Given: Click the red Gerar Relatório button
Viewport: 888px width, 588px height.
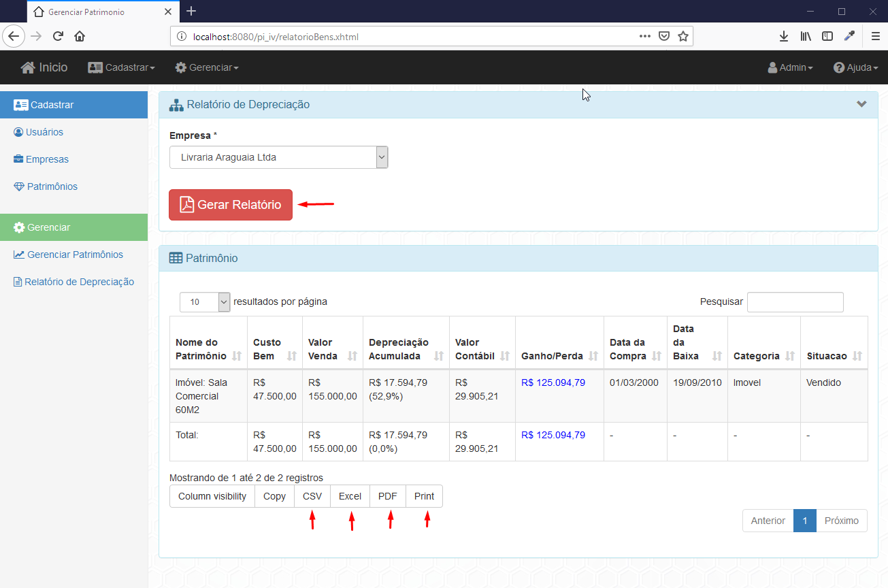Looking at the screenshot, I should coord(231,205).
